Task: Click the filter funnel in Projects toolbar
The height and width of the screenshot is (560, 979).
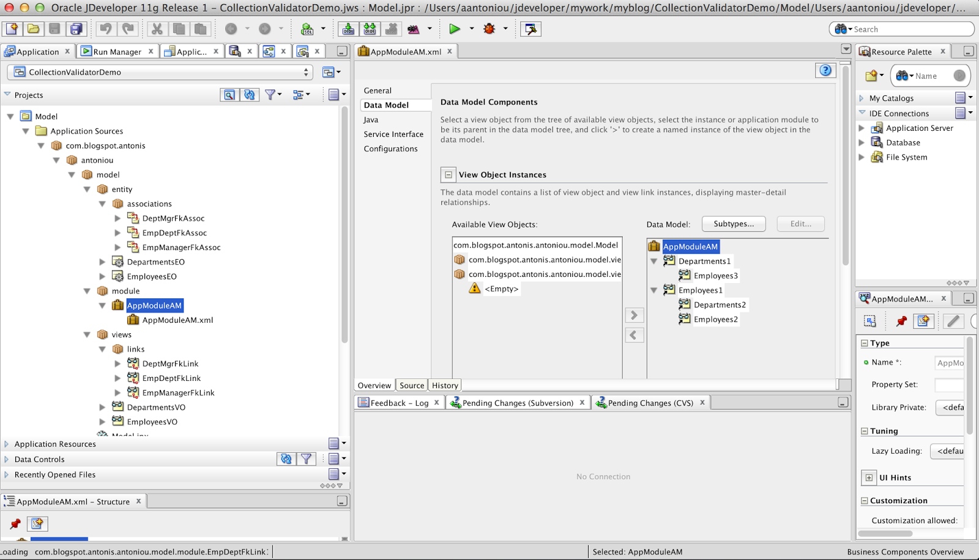Action: point(270,95)
